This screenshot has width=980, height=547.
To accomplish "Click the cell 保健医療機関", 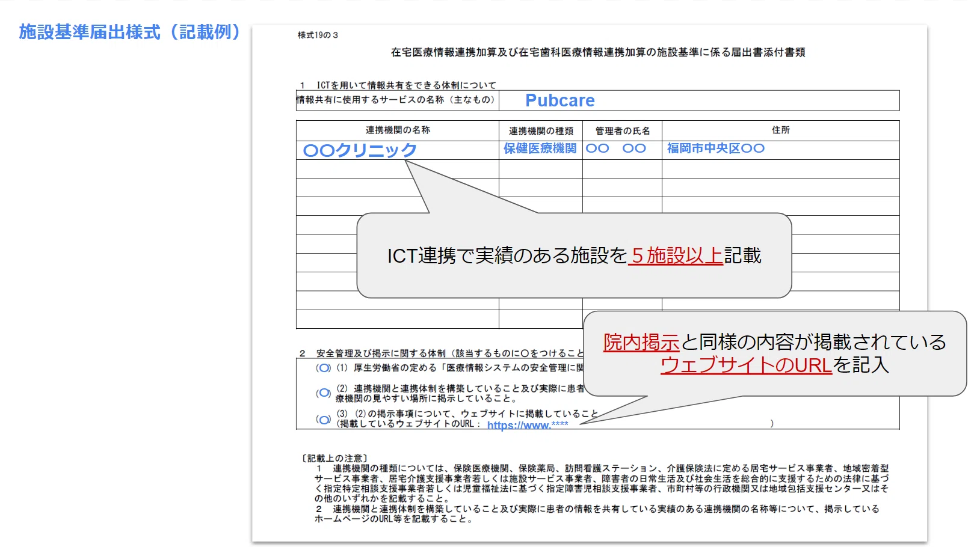I will click(540, 148).
